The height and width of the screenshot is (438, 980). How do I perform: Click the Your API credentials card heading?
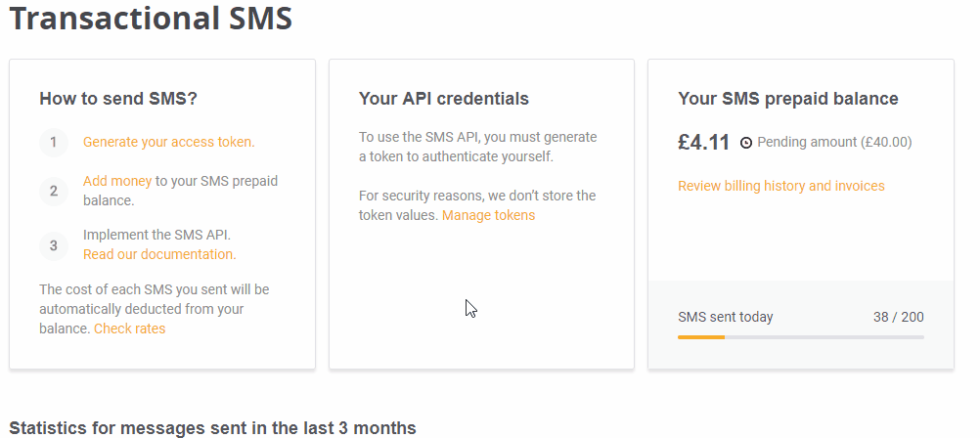(444, 99)
